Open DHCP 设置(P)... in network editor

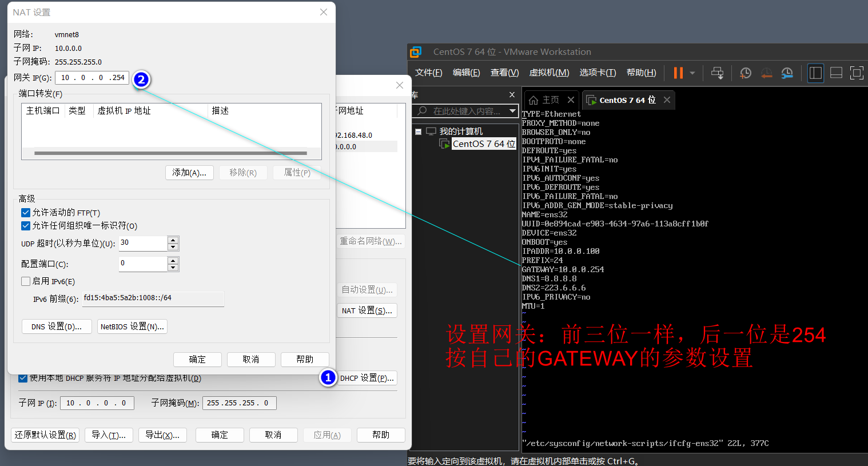point(367,378)
